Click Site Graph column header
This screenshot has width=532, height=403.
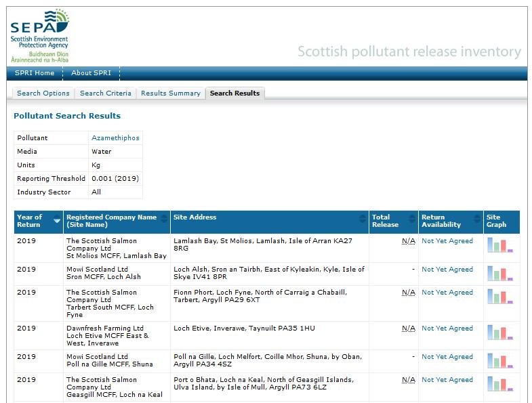(x=502, y=222)
